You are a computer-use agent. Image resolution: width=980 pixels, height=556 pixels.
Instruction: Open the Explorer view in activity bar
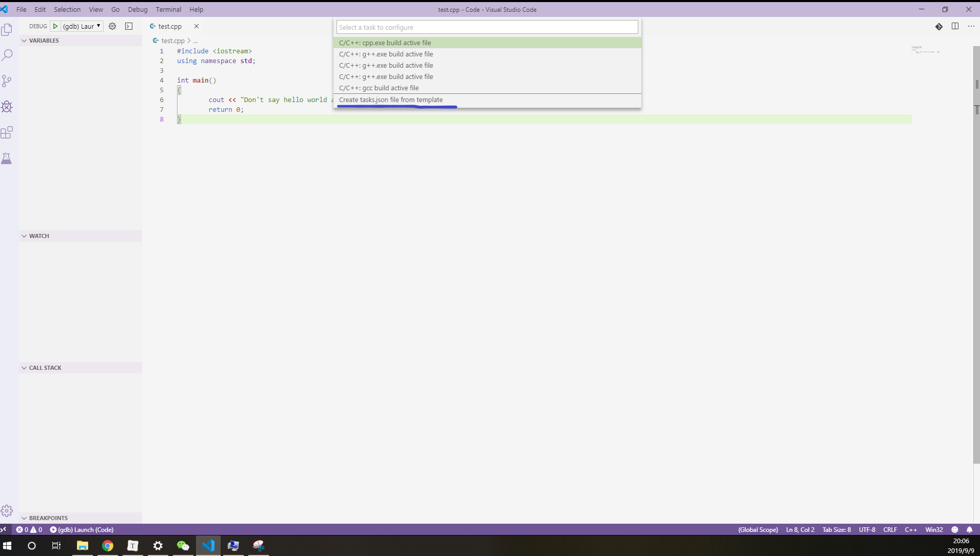[x=7, y=30]
